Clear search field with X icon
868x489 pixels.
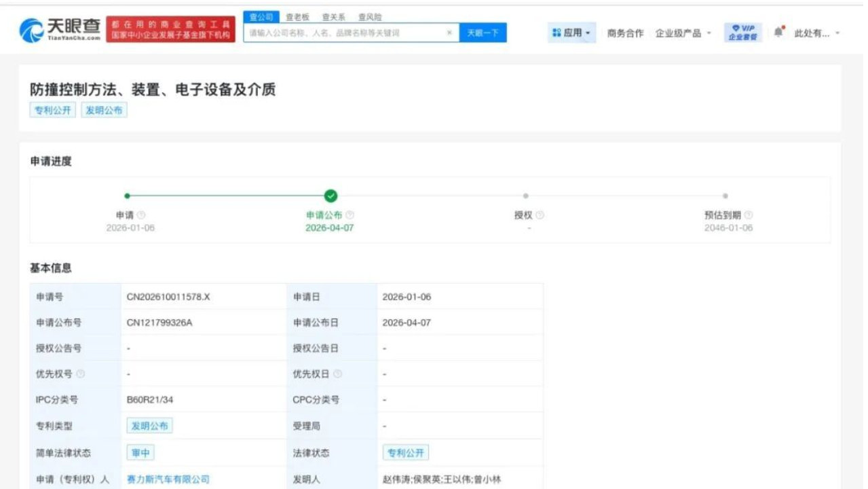(x=449, y=33)
